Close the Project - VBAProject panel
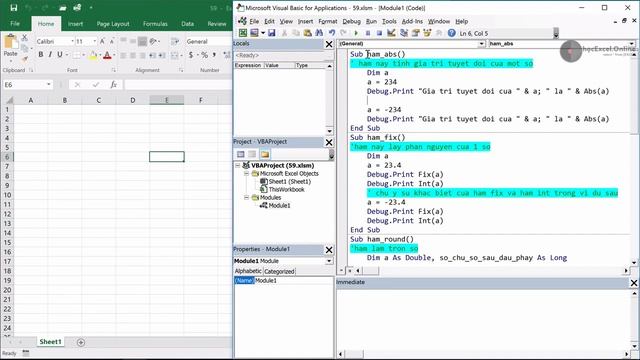Screen dimensions: 640x360 click(329, 142)
